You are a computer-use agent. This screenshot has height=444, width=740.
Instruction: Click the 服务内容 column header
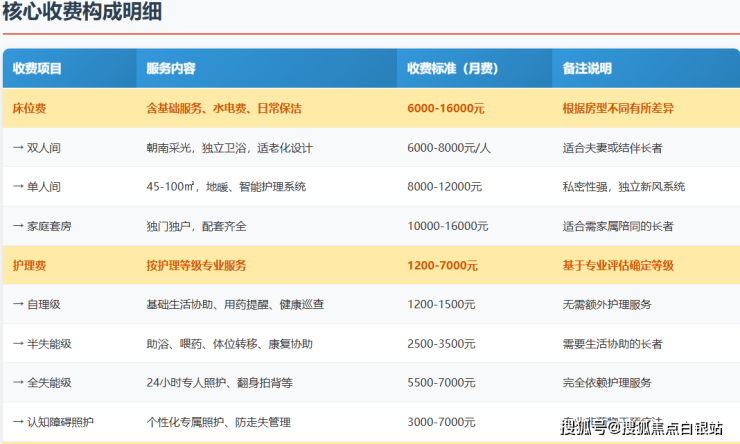click(x=171, y=69)
